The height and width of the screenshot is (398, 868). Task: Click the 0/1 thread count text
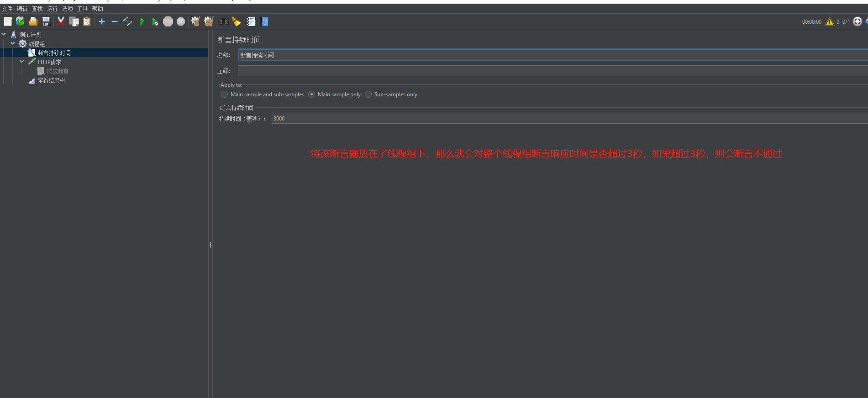pyautogui.click(x=846, y=22)
